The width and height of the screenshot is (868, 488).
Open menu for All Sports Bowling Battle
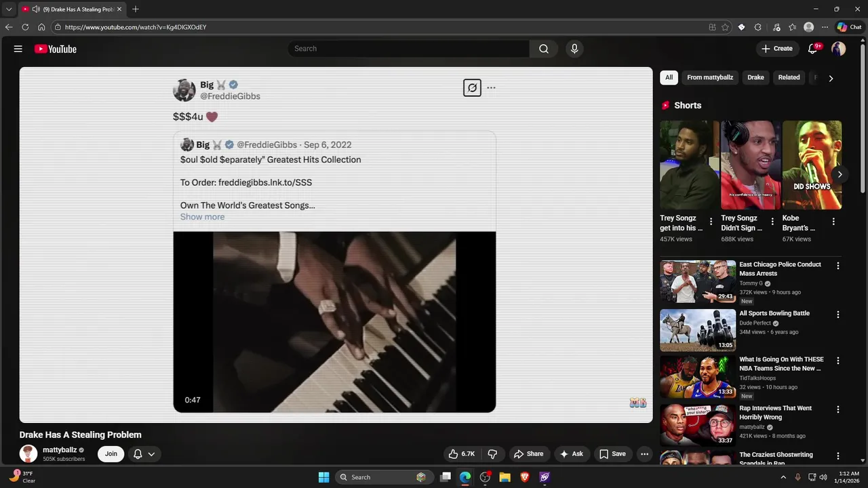[837, 314]
